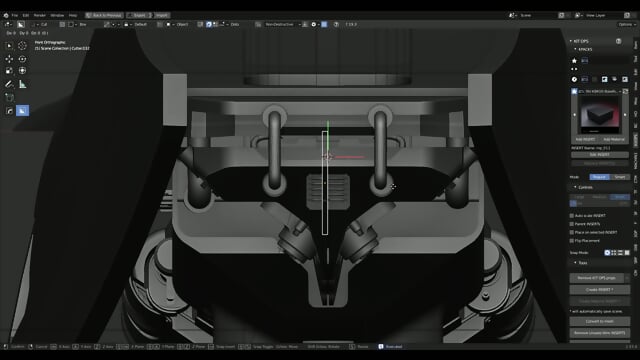Select the Rotate tool in left toolbar
This screenshot has width=640, height=360.
click(x=22, y=59)
